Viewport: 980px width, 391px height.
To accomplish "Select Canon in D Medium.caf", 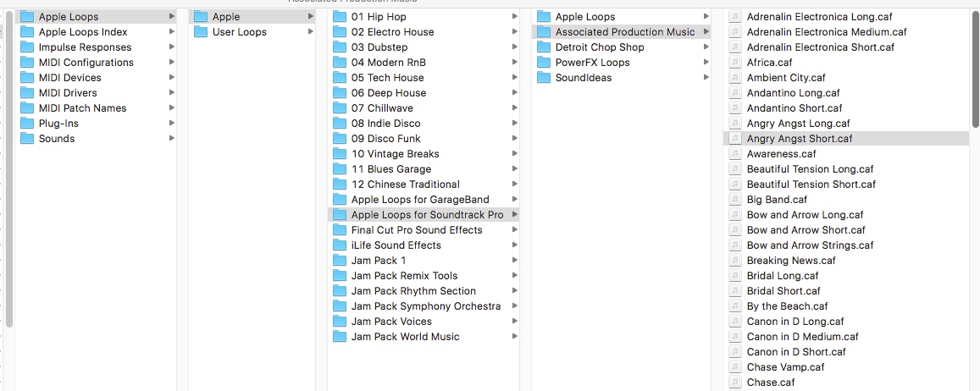I will 847,337.
